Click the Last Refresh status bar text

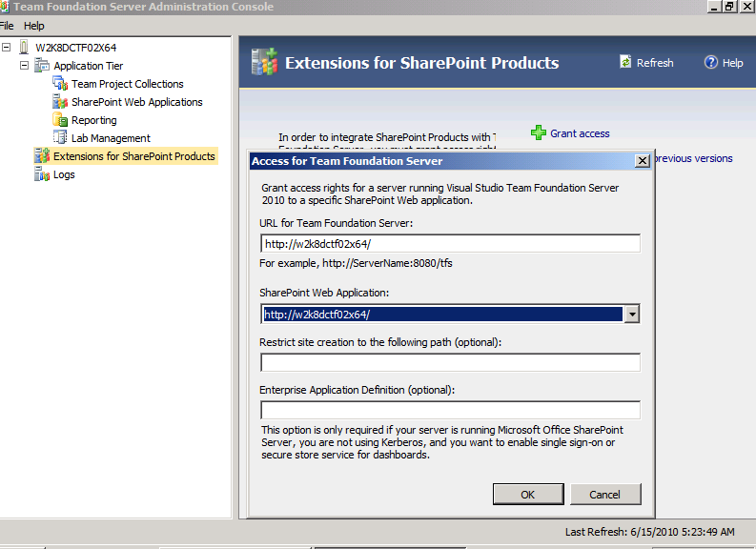tap(650, 532)
